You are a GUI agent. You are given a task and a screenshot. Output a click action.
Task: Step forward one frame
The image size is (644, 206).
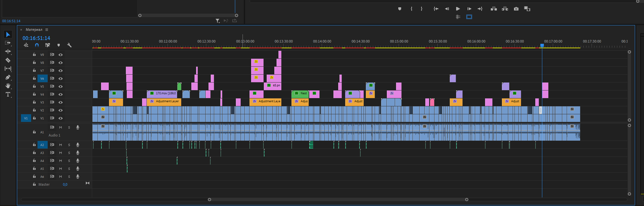click(469, 9)
